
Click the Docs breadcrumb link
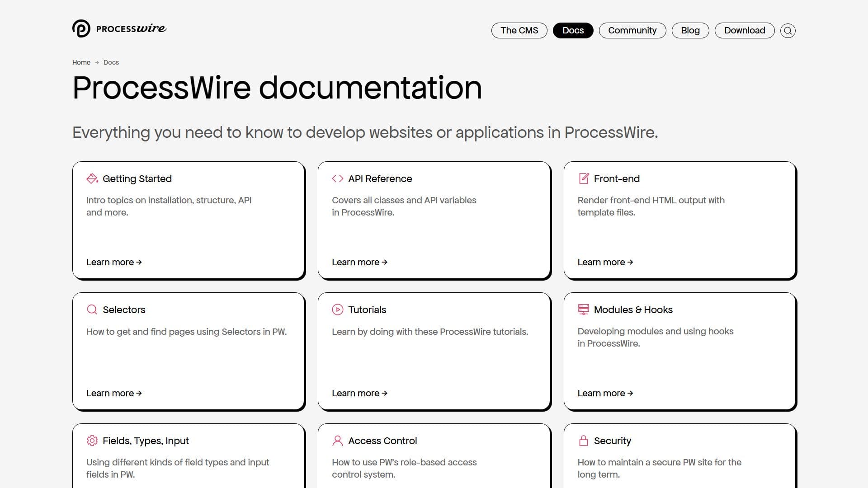point(111,62)
